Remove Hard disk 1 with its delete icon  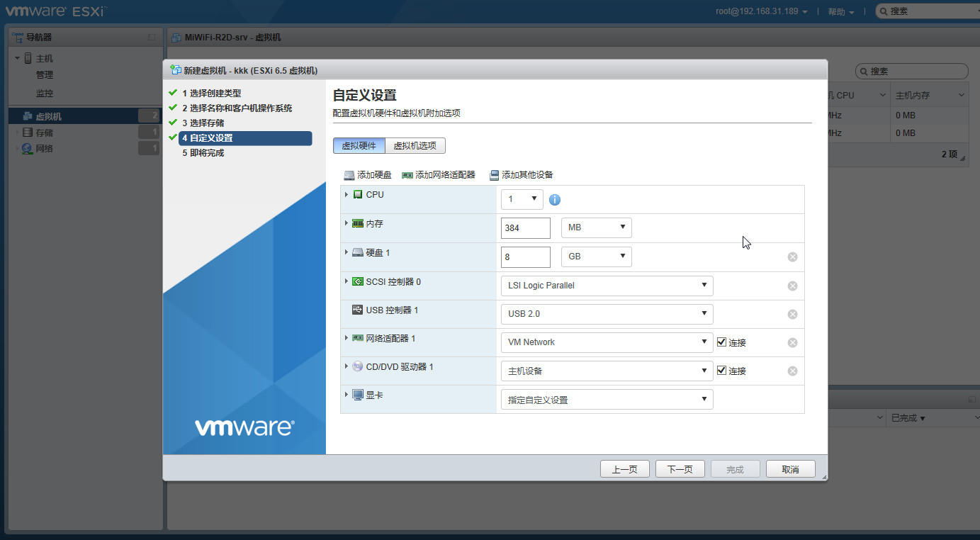792,257
